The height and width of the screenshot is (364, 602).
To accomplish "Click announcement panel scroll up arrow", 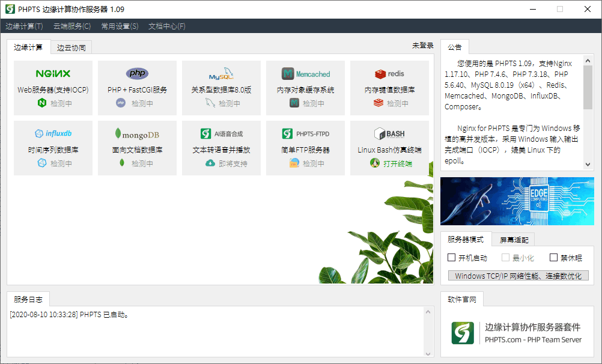I will [x=588, y=60].
